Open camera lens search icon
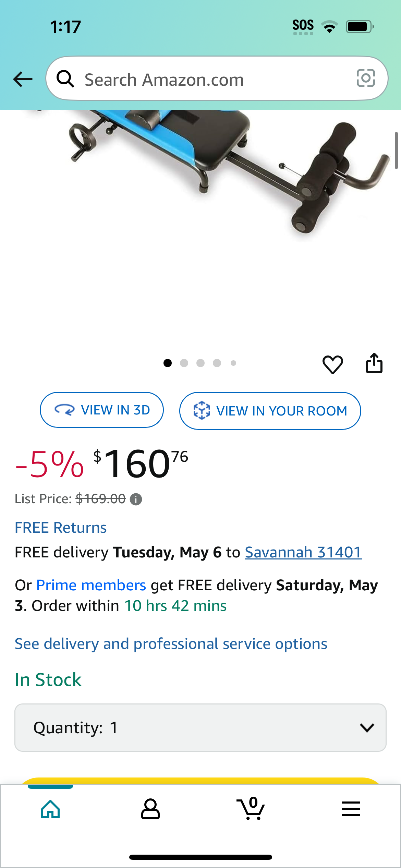This screenshot has height=868, width=401. [x=366, y=78]
